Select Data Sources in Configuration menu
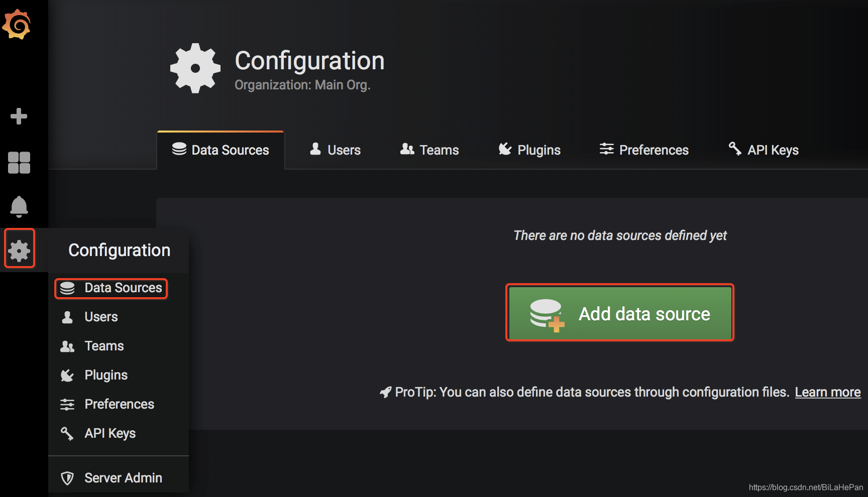 tap(111, 288)
